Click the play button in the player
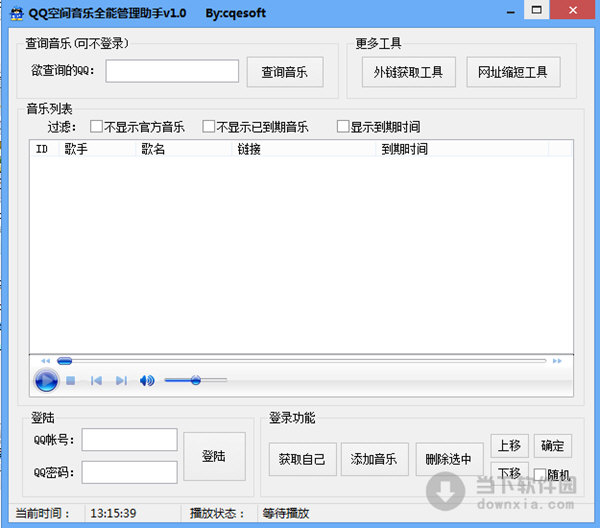600x528 pixels. (46, 380)
